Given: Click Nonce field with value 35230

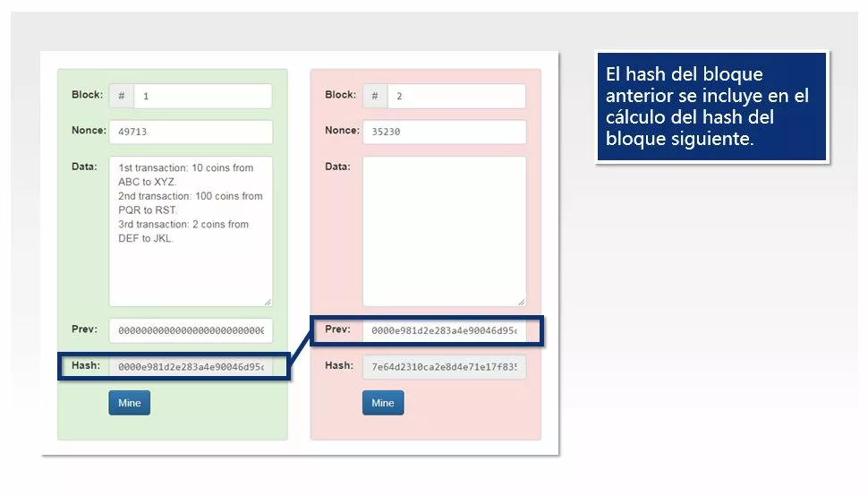Looking at the screenshot, I should [x=444, y=132].
